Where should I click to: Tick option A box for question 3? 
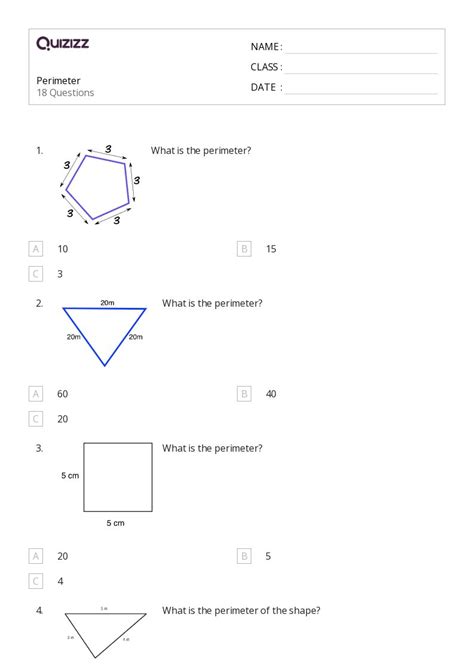[x=36, y=556]
